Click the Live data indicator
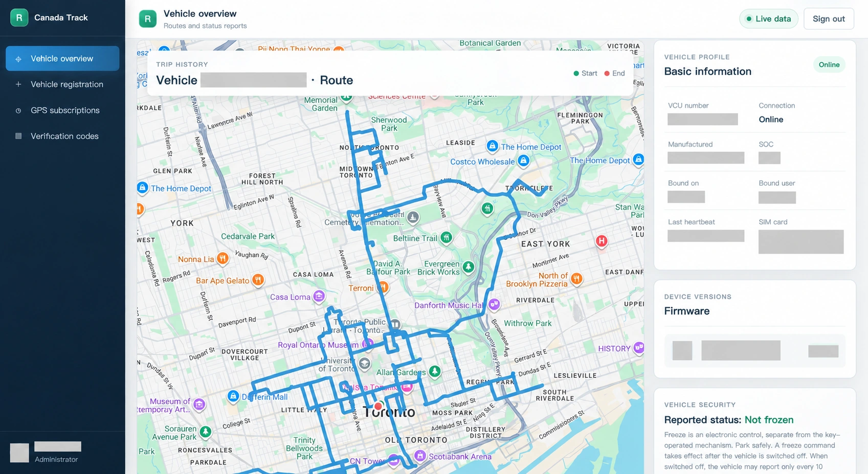 pyautogui.click(x=768, y=19)
